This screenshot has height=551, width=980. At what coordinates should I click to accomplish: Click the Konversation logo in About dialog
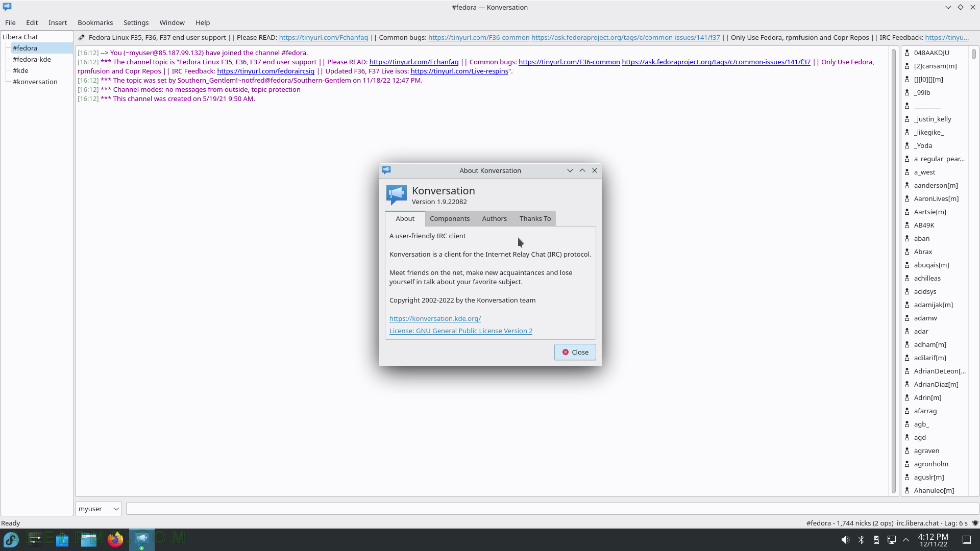(397, 195)
